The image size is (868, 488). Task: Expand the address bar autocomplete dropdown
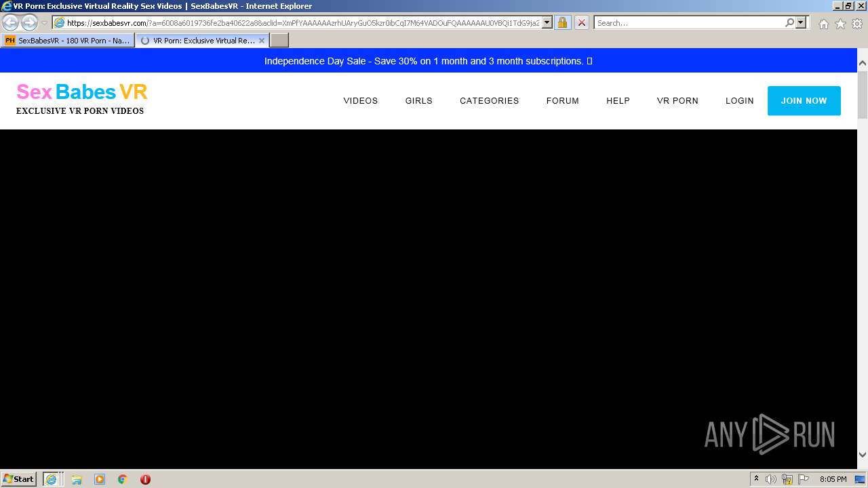(547, 23)
